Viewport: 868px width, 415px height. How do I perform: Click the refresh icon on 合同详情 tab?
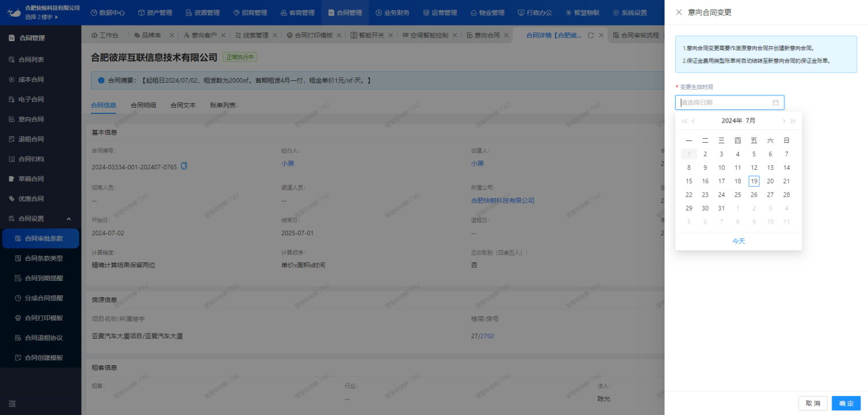591,35
